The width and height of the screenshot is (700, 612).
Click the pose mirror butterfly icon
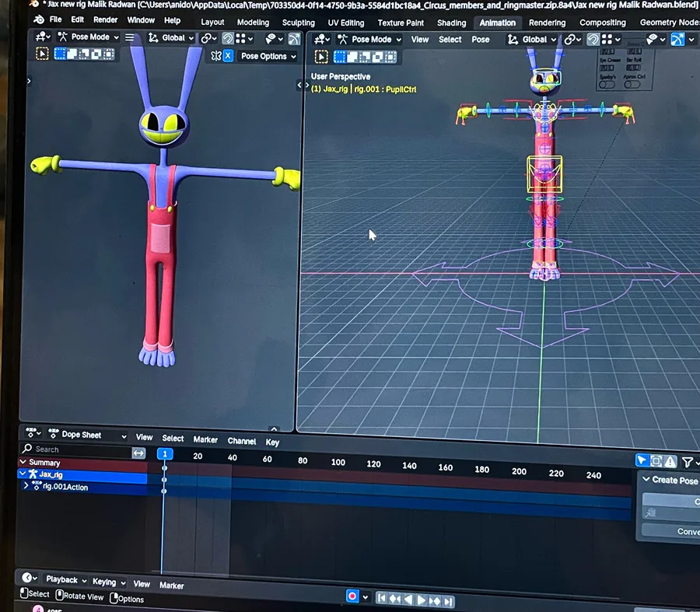pos(216,56)
